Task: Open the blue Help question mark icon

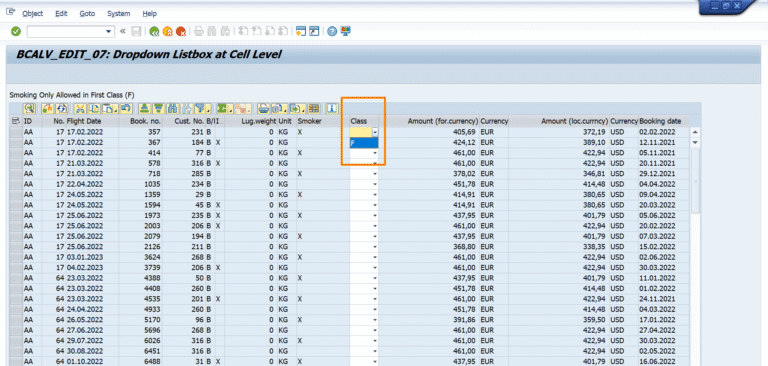Action: pyautogui.click(x=332, y=31)
